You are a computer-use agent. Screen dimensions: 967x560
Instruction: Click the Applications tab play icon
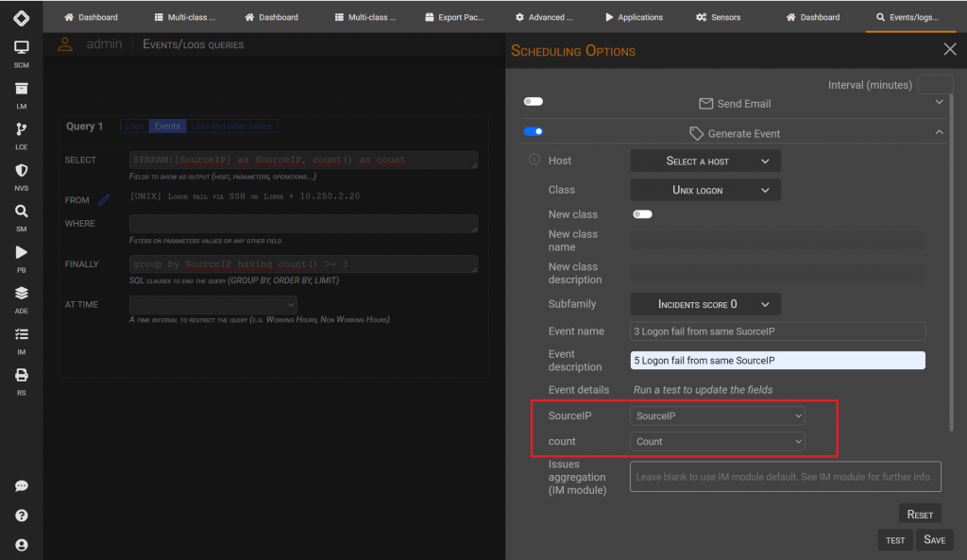pos(609,17)
